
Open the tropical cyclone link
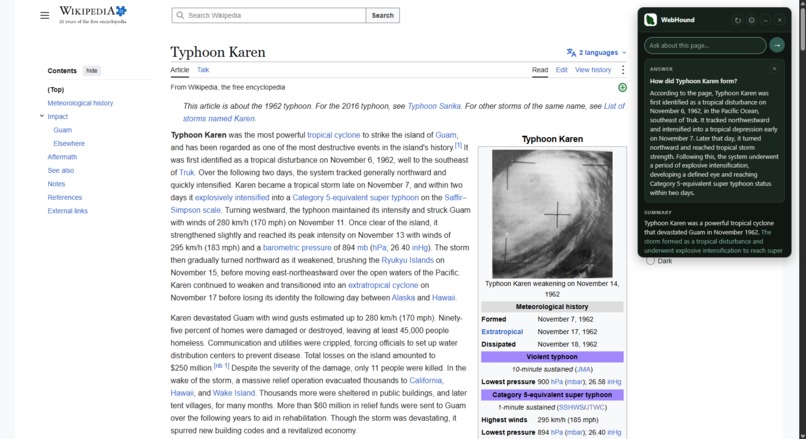click(x=334, y=135)
